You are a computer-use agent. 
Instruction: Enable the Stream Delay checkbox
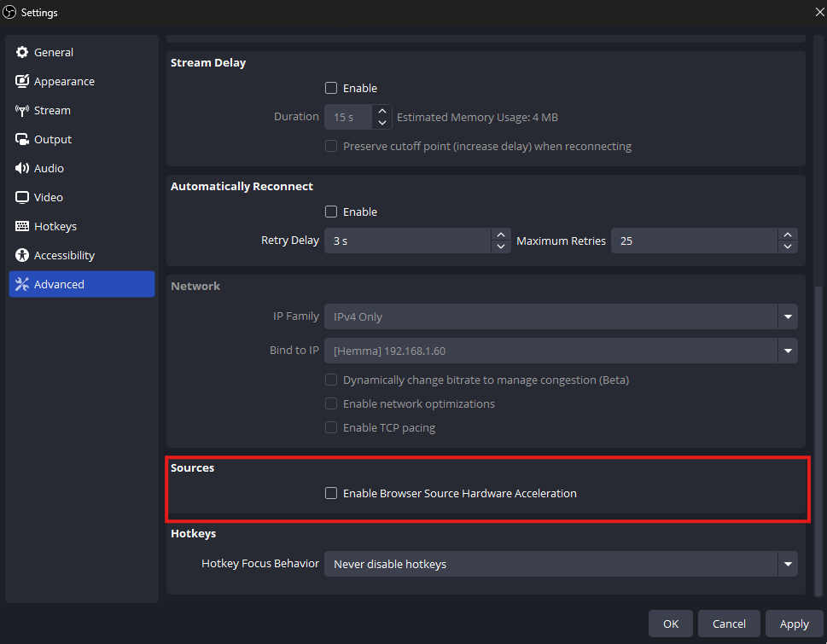pyautogui.click(x=331, y=88)
